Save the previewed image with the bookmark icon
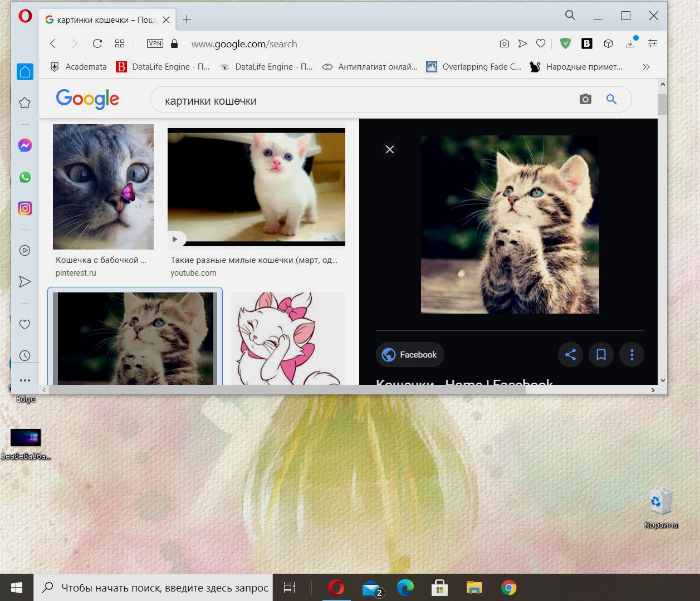This screenshot has width=700, height=601. point(601,354)
